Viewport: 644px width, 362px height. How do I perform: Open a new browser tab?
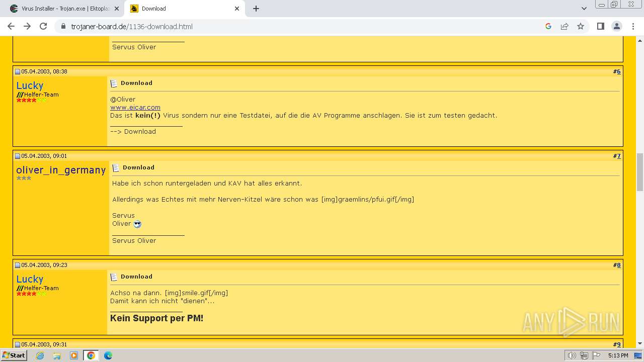(x=256, y=9)
